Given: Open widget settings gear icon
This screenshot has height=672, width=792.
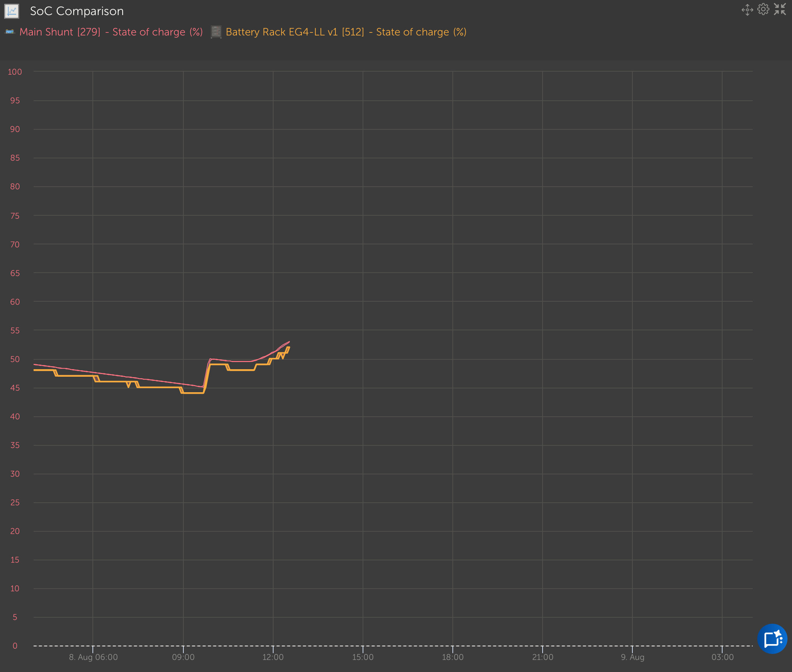Looking at the screenshot, I should point(763,9).
